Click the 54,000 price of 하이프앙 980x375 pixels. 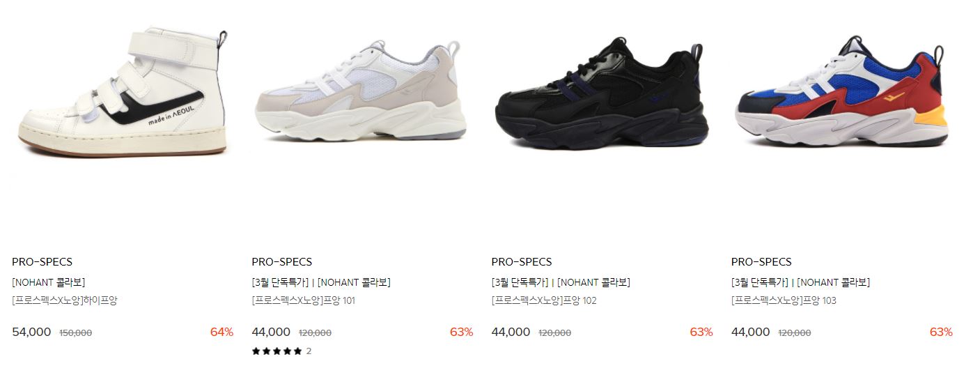[31, 332]
